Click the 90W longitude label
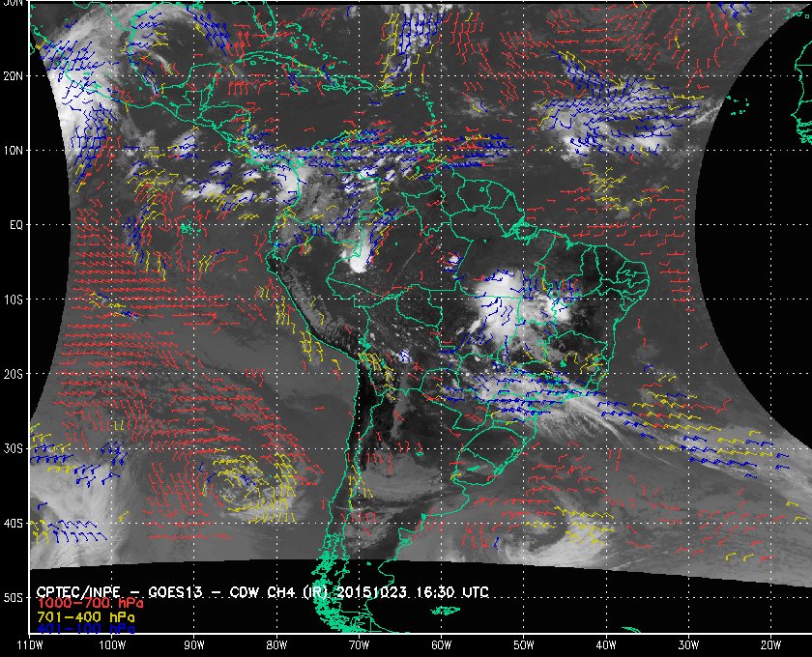812x657 pixels. tap(194, 645)
